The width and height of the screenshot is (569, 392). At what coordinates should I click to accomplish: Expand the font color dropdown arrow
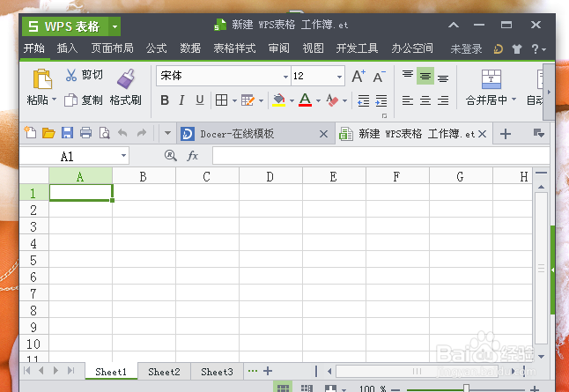tap(318, 100)
